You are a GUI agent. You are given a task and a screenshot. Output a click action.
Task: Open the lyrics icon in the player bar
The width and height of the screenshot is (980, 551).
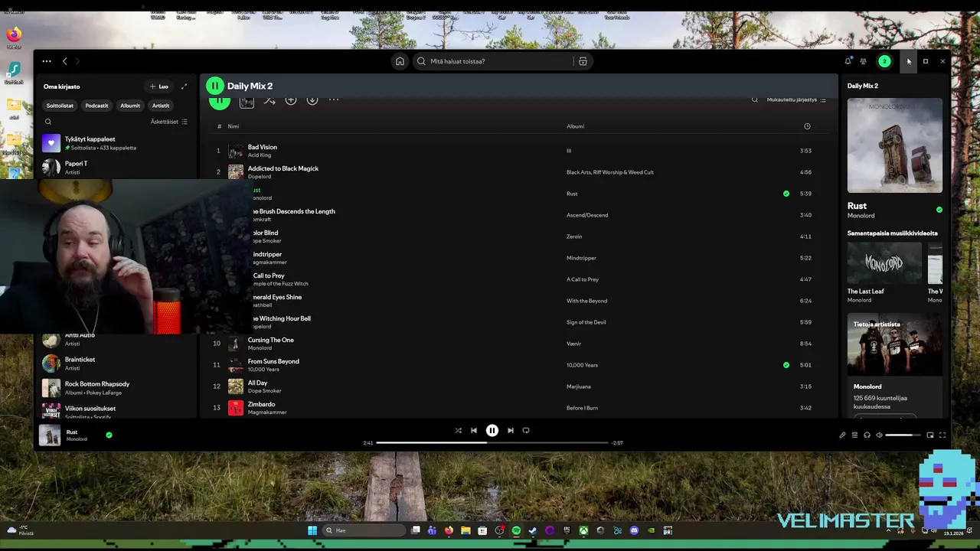842,435
